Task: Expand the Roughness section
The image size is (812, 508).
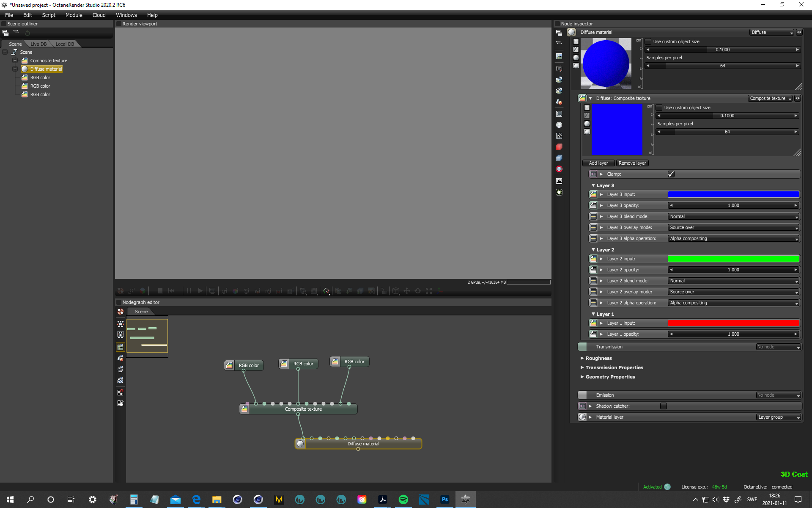Action: (598, 358)
